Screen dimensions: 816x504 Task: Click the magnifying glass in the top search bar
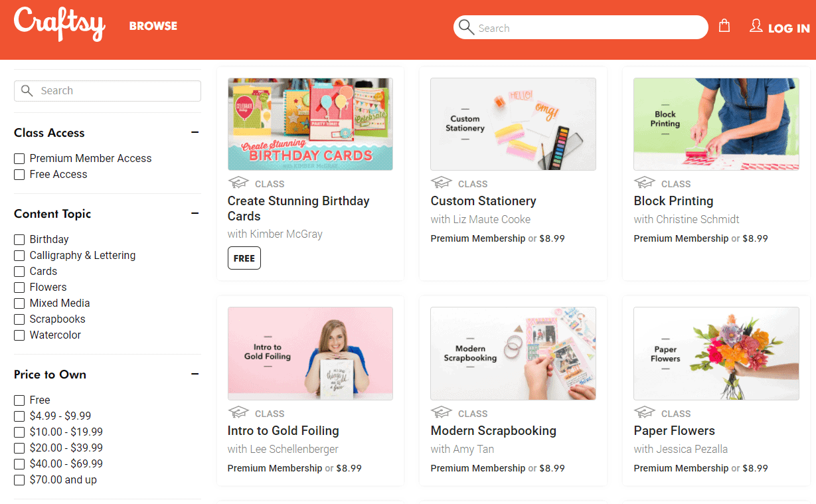[x=466, y=27]
